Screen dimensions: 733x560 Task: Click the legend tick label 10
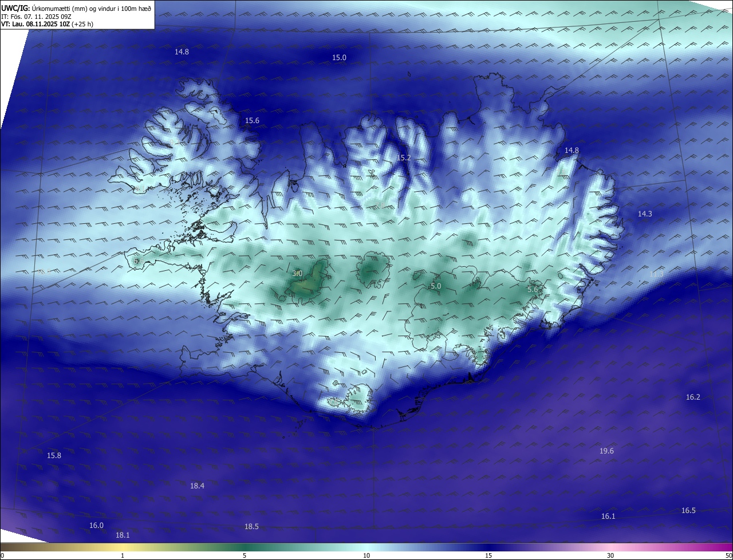click(366, 555)
